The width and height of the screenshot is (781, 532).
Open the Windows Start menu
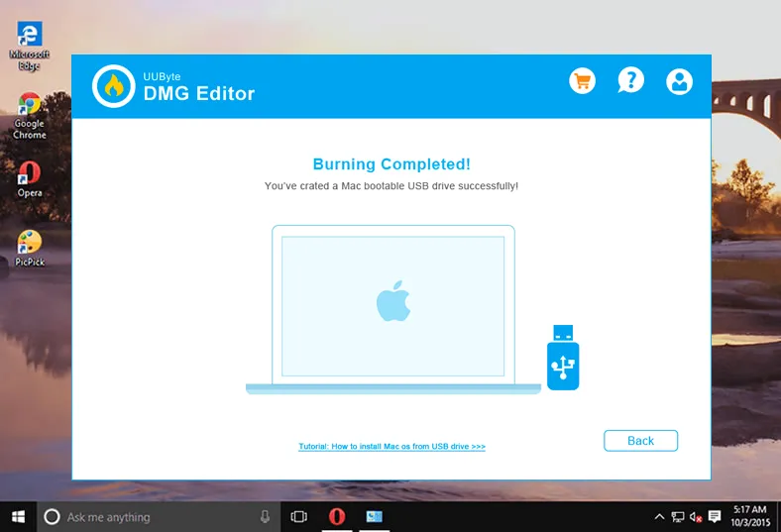tap(19, 516)
